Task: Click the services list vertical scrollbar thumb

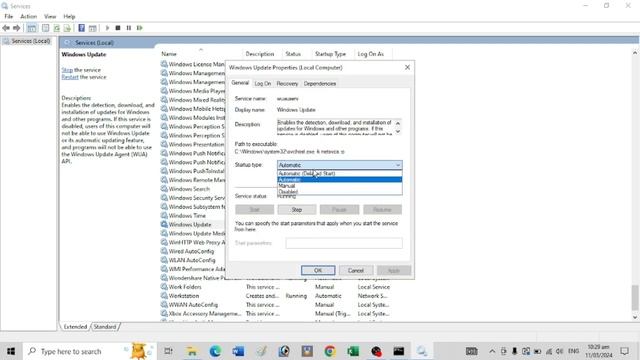Action: (x=635, y=298)
